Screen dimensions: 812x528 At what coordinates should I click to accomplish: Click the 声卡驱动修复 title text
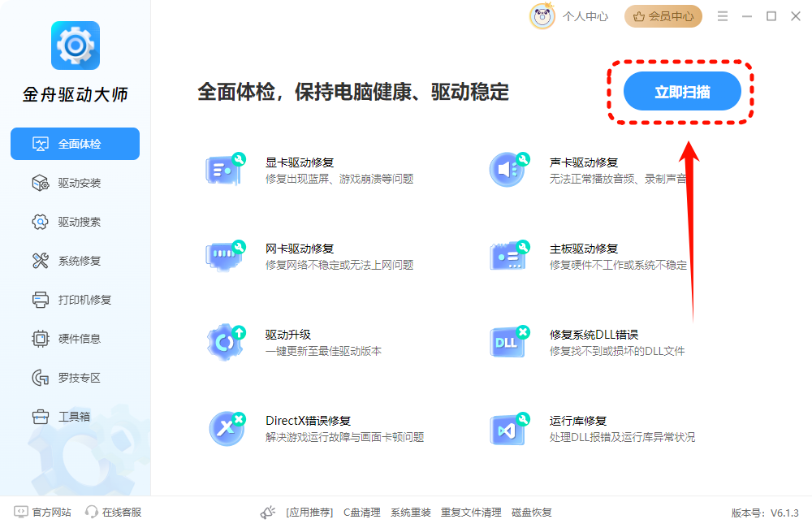point(584,162)
